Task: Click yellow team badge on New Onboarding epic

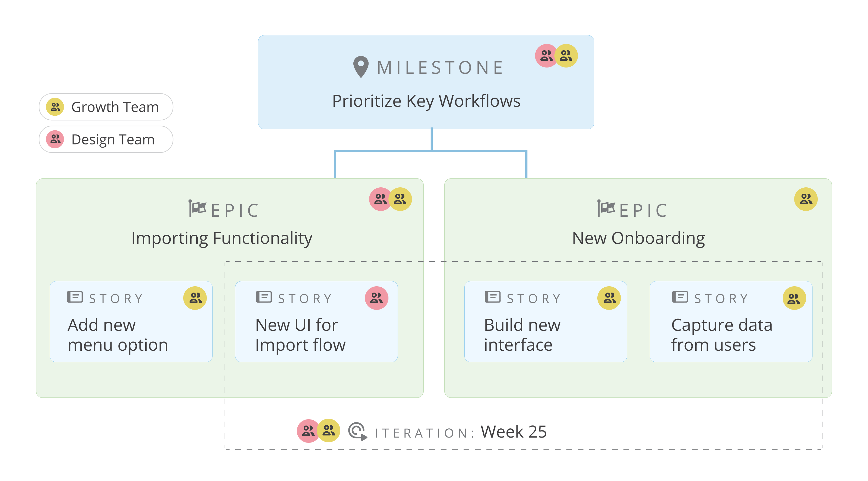Action: click(806, 199)
